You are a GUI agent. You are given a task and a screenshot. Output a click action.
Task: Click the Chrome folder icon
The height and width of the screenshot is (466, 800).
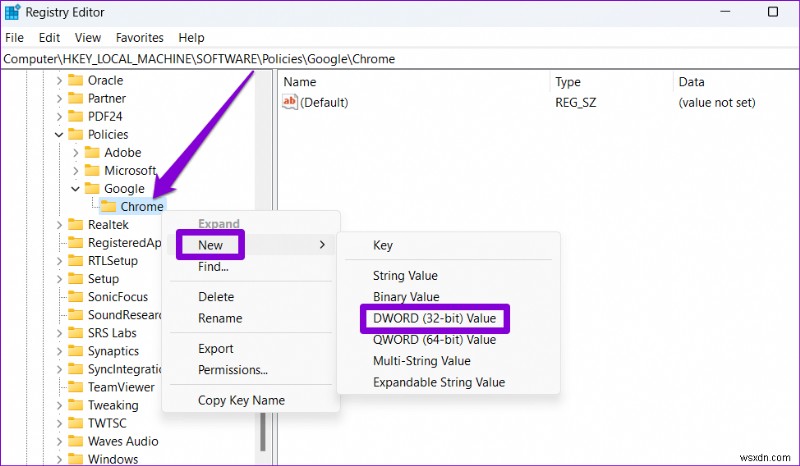pyautogui.click(x=108, y=206)
